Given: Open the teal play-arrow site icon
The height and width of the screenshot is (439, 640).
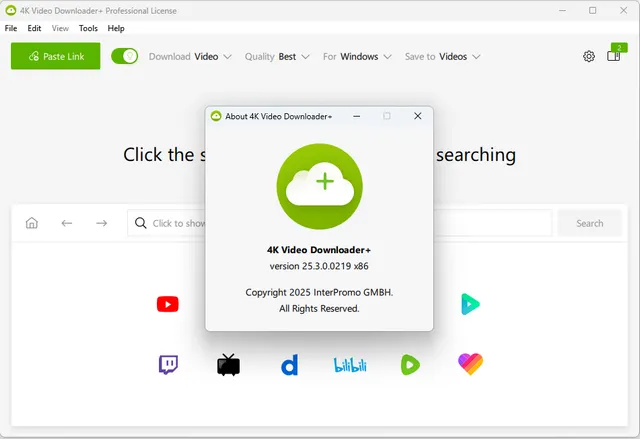Looking at the screenshot, I should 470,304.
